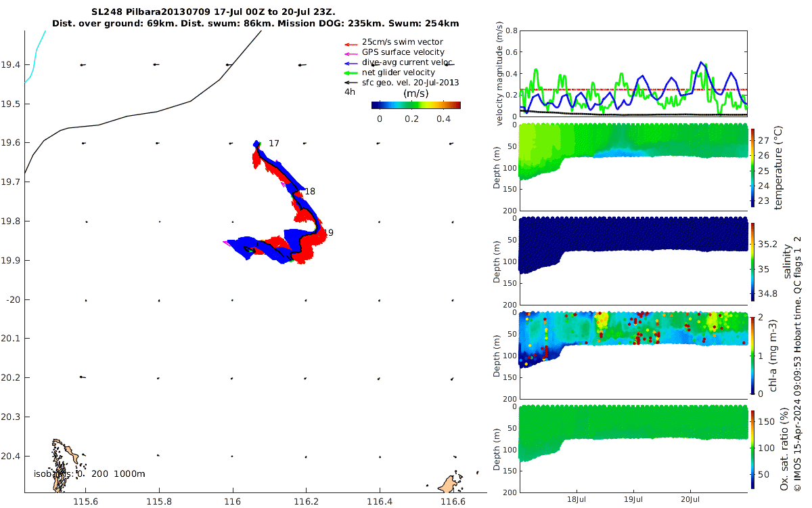This screenshot has width=812, height=508.
Task: Click the '19.5' latitude tick on the map
Action: pyautogui.click(x=11, y=104)
